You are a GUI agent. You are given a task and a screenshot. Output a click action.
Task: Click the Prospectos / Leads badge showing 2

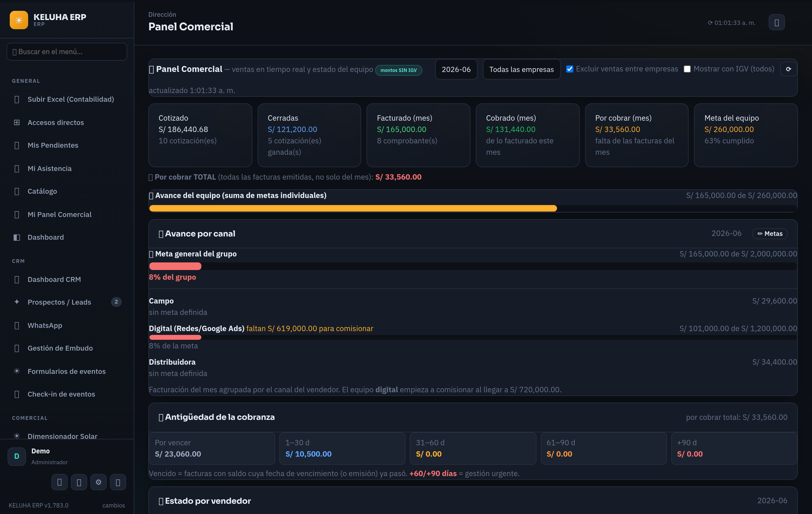click(x=116, y=302)
